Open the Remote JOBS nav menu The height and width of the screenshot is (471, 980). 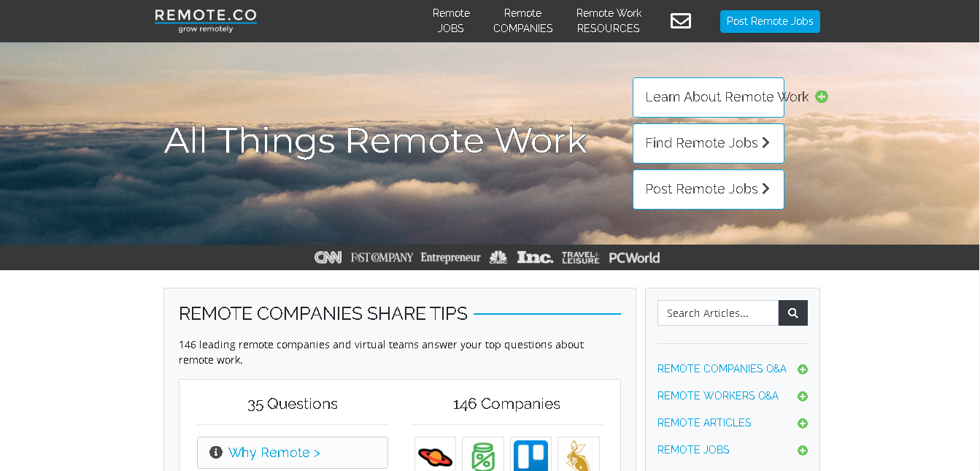click(x=451, y=20)
